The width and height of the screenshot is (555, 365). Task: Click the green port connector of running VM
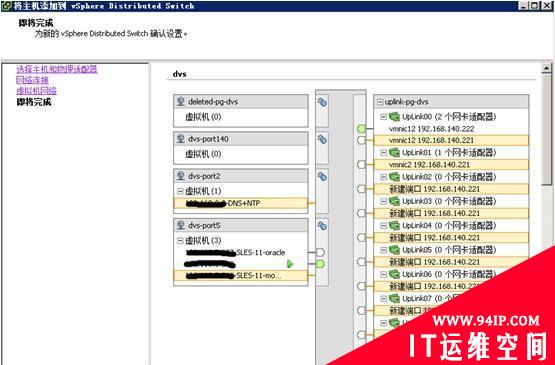[x=320, y=264]
